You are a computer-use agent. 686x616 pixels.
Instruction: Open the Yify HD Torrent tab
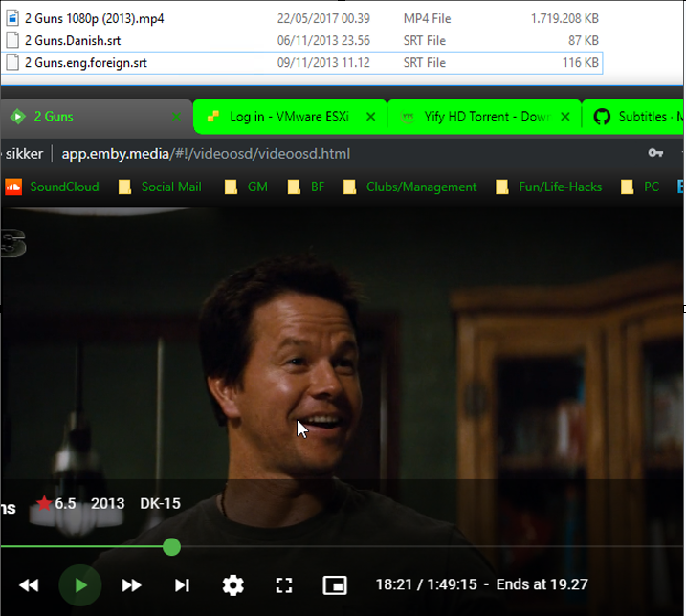coord(486,117)
